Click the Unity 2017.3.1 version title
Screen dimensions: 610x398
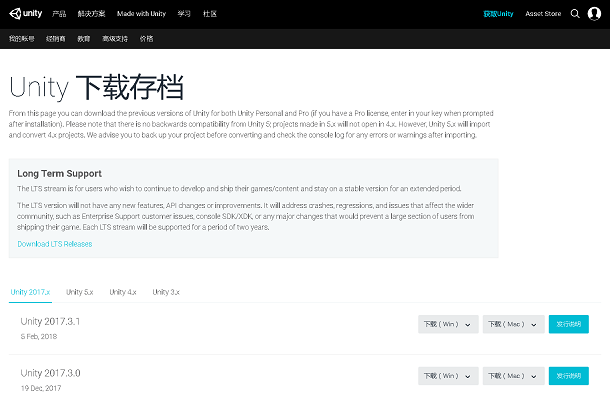click(50, 321)
